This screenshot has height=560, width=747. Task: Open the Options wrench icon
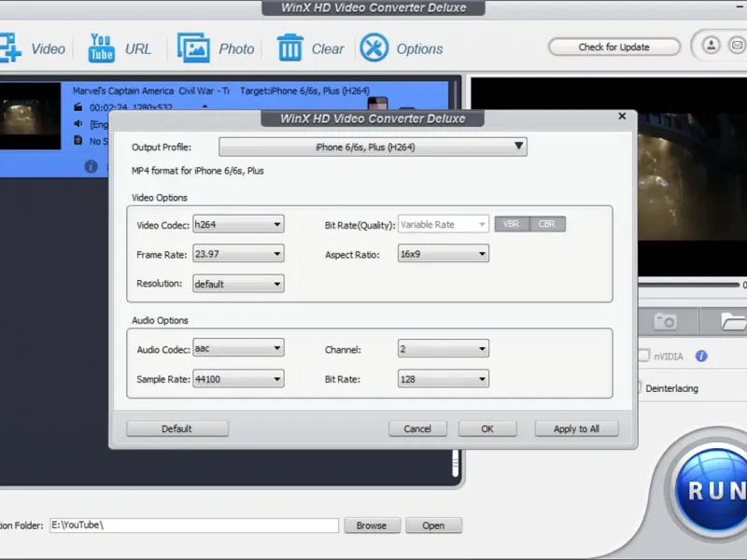[x=374, y=48]
